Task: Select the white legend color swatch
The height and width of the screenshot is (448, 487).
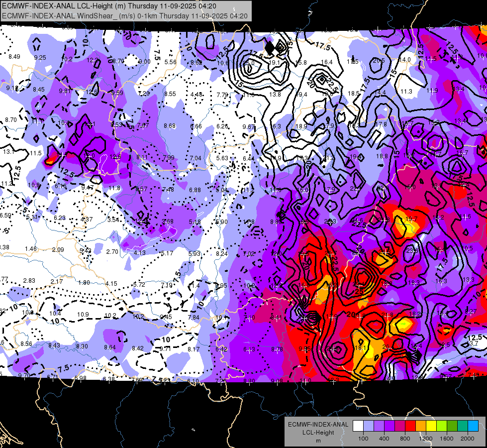Action: click(358, 426)
